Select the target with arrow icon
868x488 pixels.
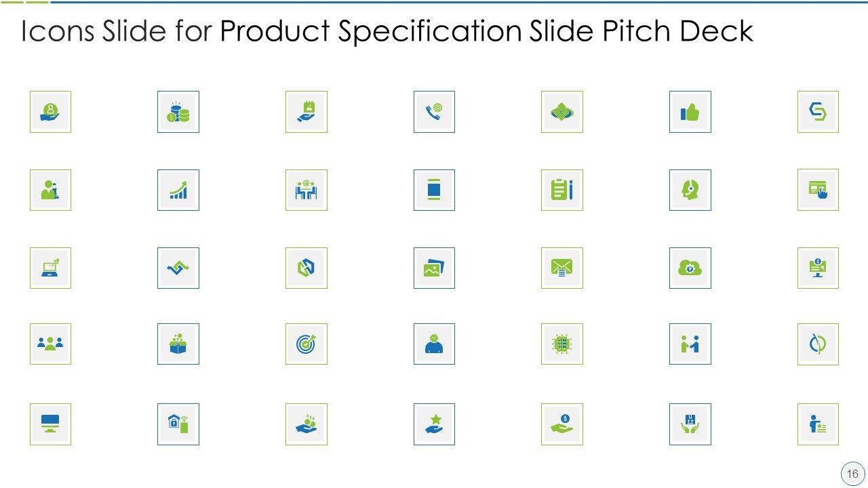point(306,344)
